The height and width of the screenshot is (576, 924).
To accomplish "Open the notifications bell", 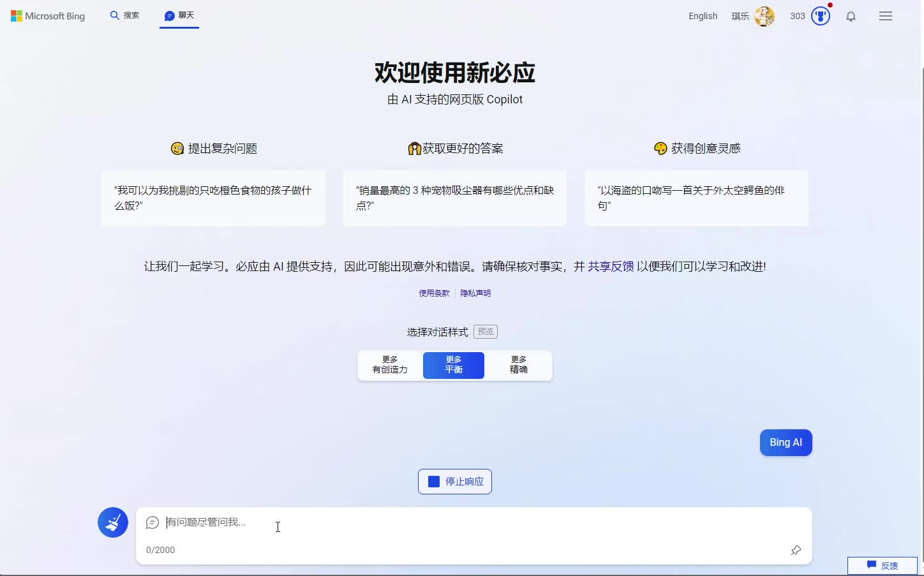I will tap(851, 17).
